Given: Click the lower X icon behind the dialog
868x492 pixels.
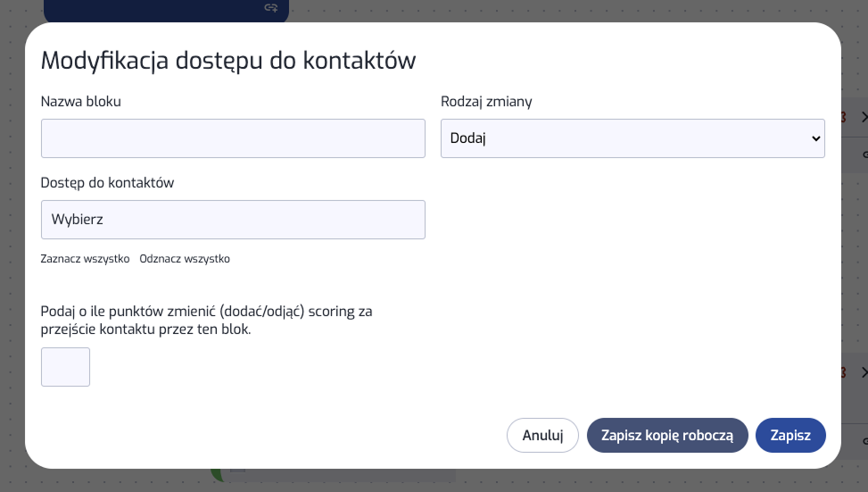Looking at the screenshot, I should pos(863,372).
